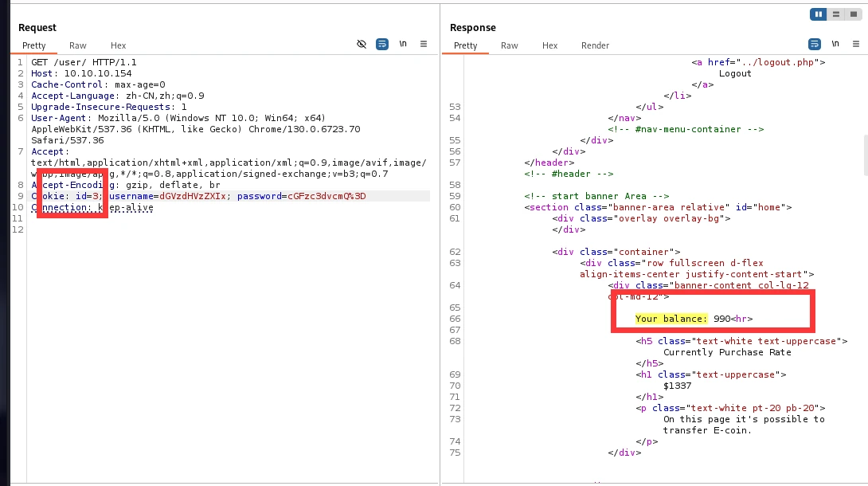
Task: Click the 'gzip, deflate, br' encoding value
Action: point(173,185)
